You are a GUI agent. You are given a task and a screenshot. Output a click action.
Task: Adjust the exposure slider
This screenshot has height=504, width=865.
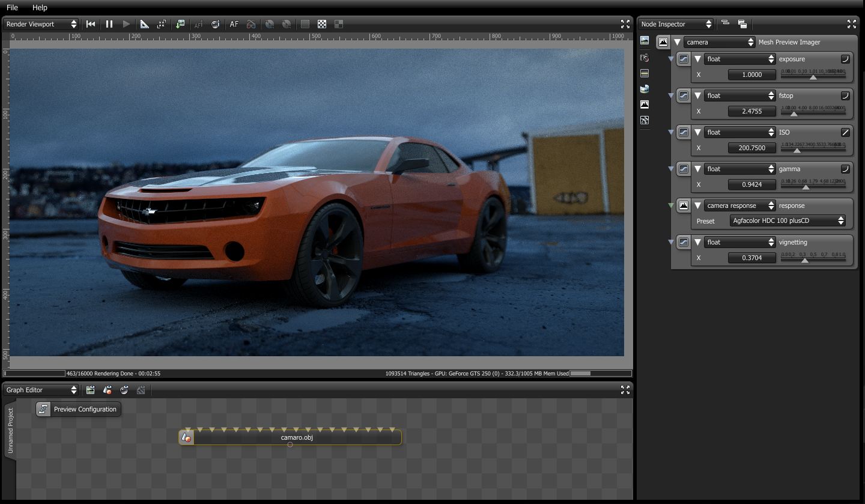(x=813, y=74)
